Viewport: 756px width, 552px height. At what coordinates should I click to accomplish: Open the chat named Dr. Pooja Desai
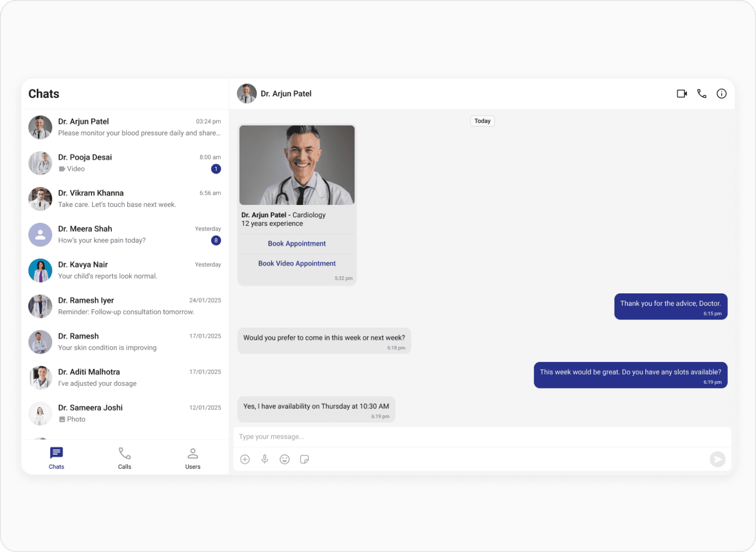tap(125, 163)
